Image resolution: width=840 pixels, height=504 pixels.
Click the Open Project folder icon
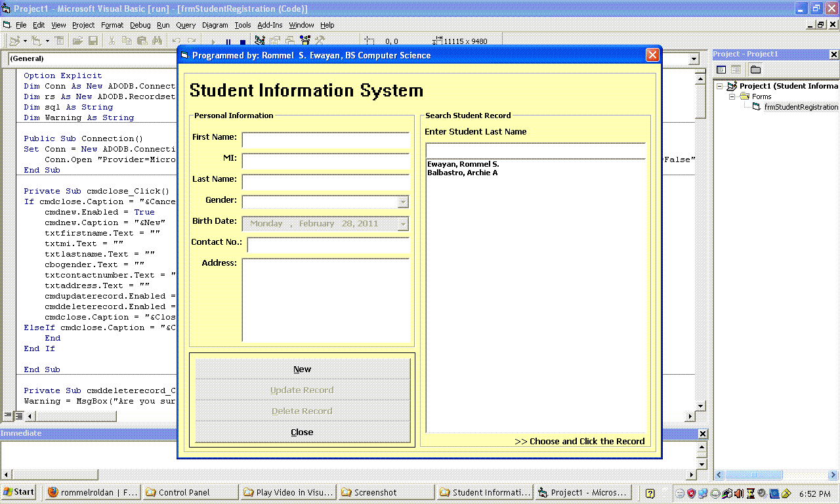coord(77,41)
